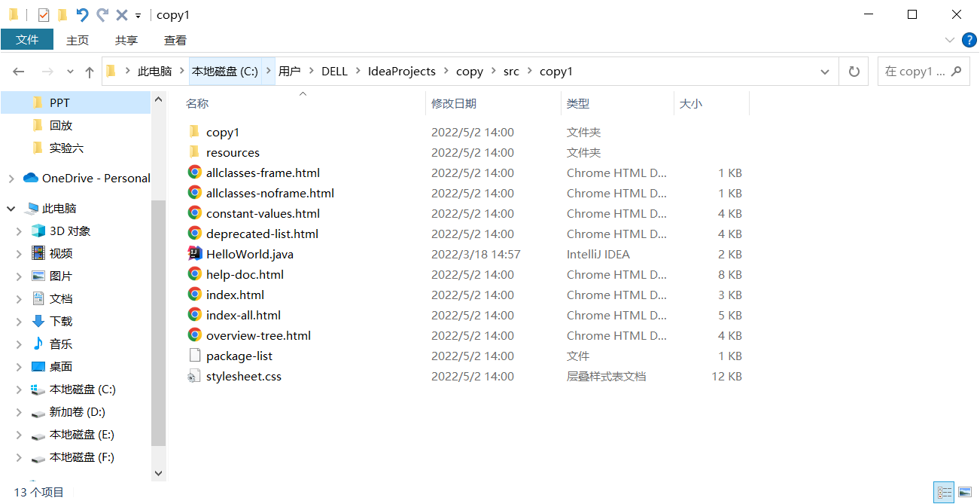Click IdeaProjects breadcrumb in address bar
980x504 pixels.
(x=402, y=72)
